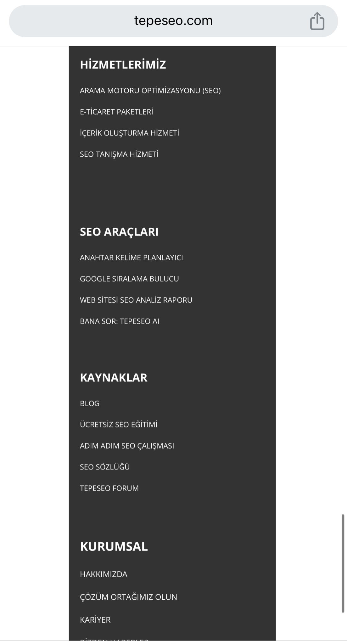Click Bana Sor: Tepeseo AI link
347x644 pixels.
(120, 321)
